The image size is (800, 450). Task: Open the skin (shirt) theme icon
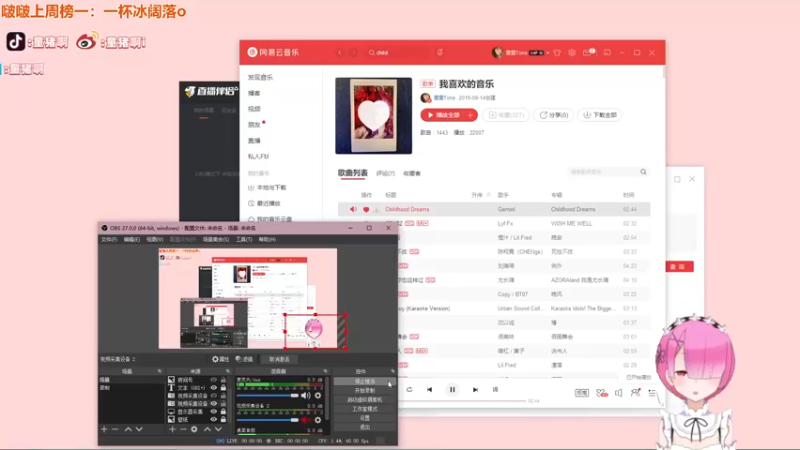(557, 53)
